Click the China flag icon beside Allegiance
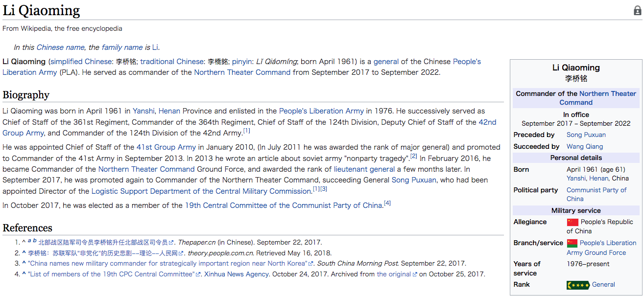This screenshot has height=296, width=644. 572,222
